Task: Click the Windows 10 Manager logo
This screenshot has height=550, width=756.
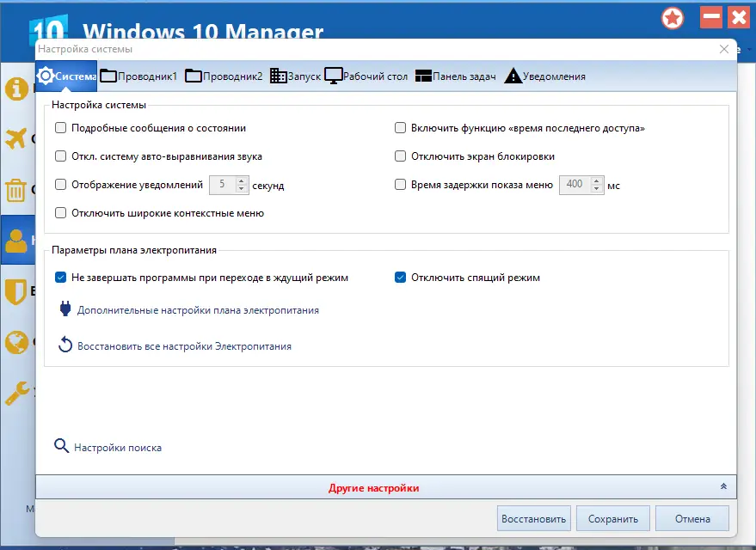Action: pyautogui.click(x=47, y=30)
